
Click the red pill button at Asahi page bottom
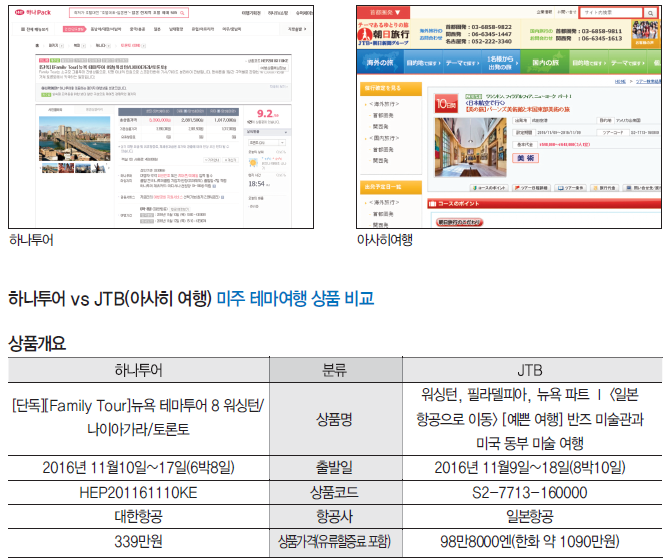pos(459,222)
